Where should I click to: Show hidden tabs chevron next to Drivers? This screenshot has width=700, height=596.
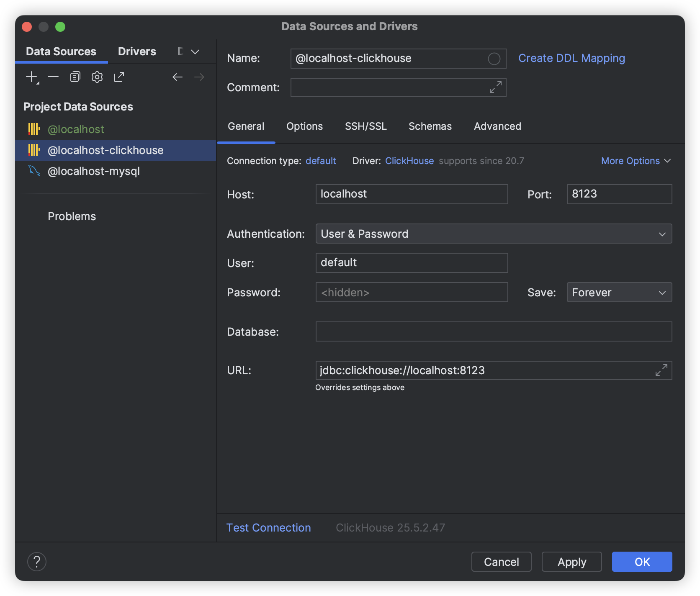[x=195, y=52]
